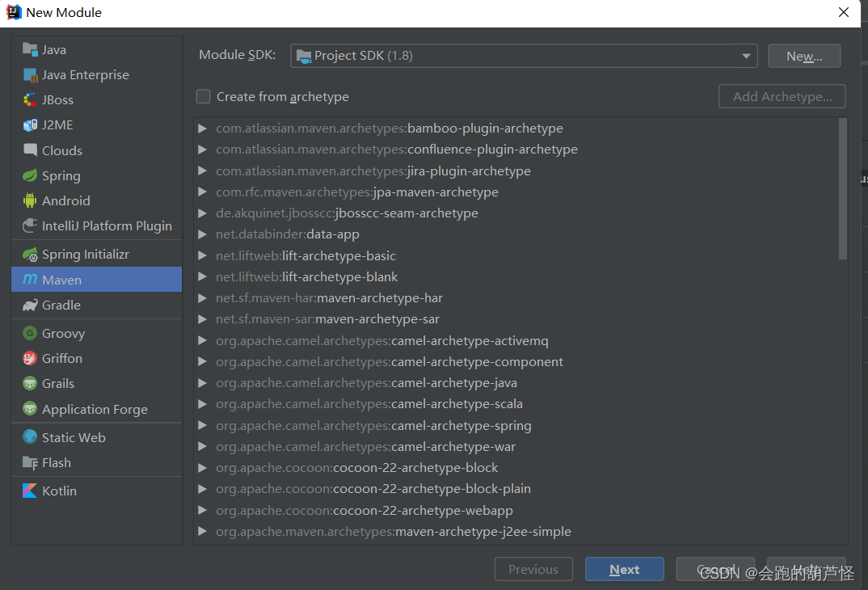Viewport: 868px width, 590px height.
Task: Select Java Enterprise label in module list
Action: pyautogui.click(x=85, y=74)
